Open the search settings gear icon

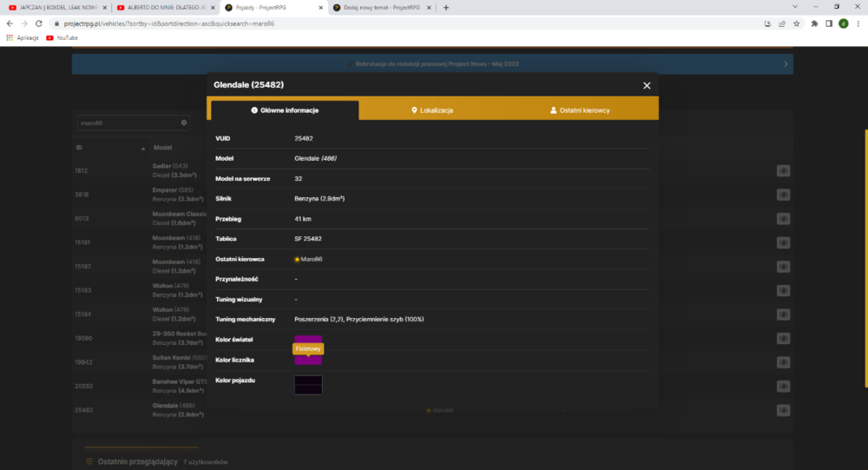(x=184, y=122)
